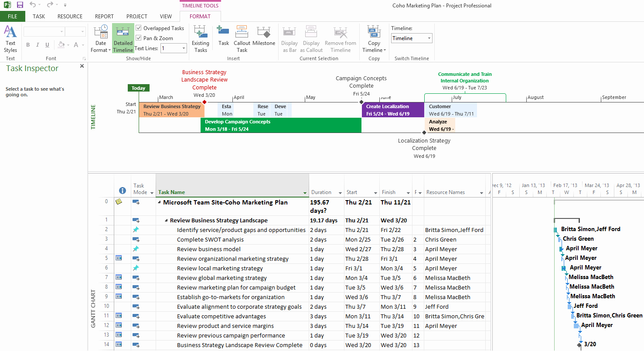Click the font color A button
The image size is (644, 351).
(x=76, y=45)
